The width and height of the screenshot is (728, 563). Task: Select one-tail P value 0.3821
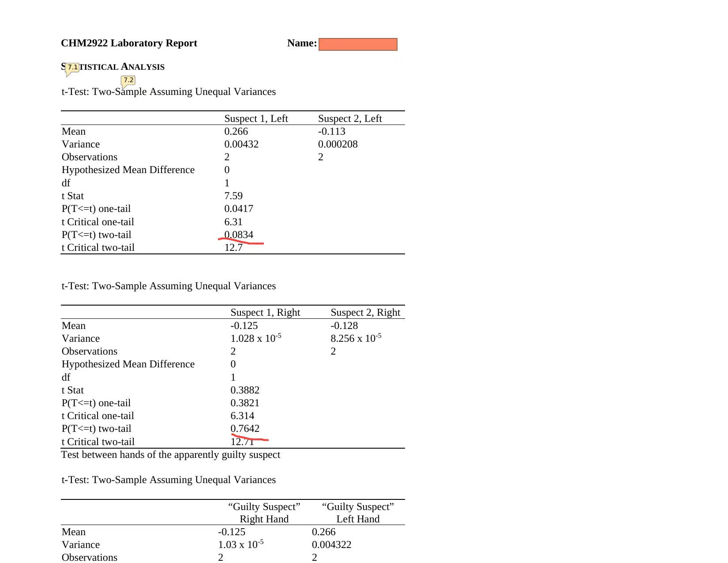click(x=245, y=403)
